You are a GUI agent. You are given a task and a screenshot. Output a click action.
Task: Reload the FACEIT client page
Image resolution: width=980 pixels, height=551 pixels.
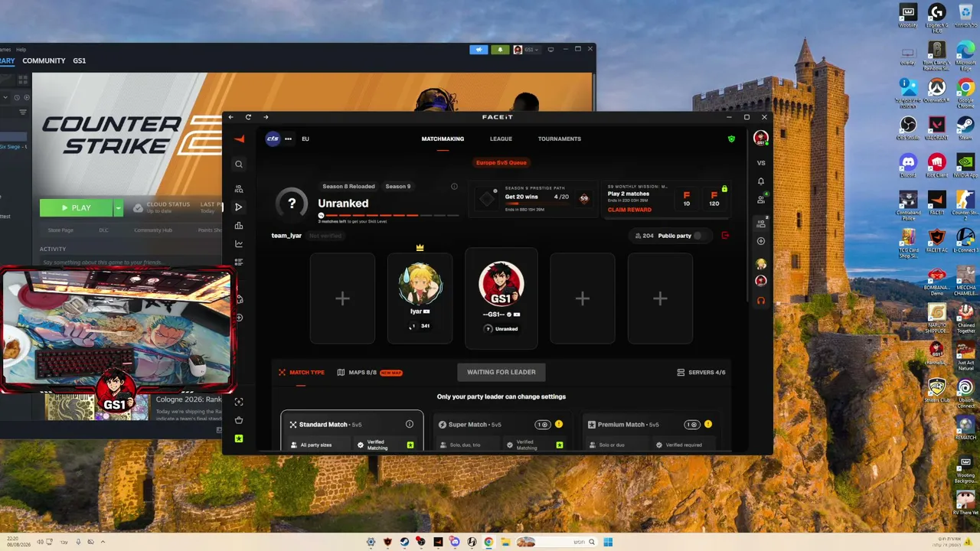[248, 117]
